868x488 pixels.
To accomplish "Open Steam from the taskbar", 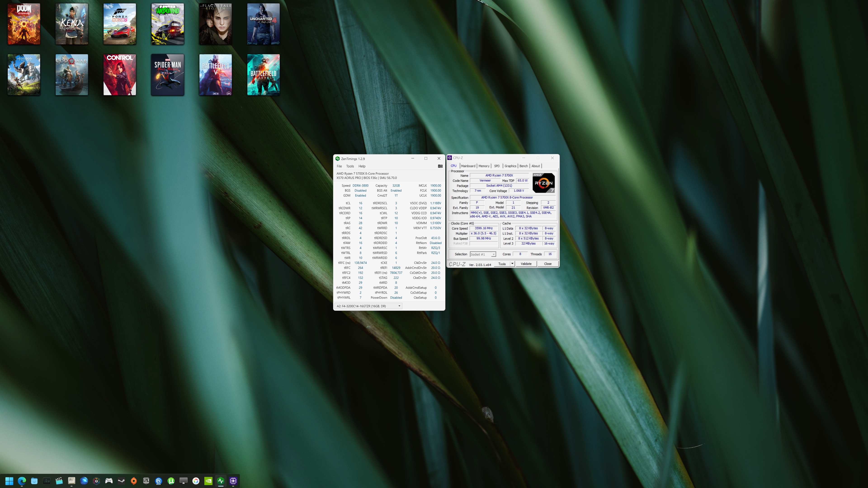I will (121, 481).
